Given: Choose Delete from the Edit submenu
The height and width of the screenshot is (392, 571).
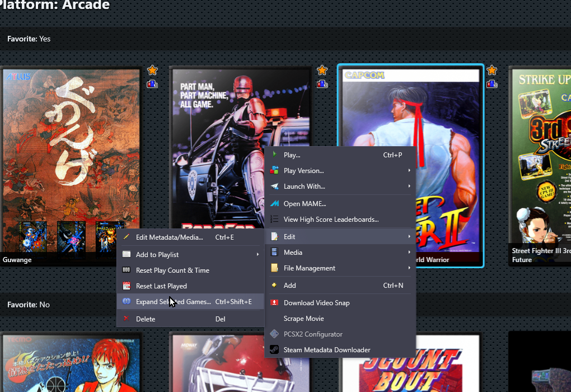Looking at the screenshot, I should pos(190,319).
